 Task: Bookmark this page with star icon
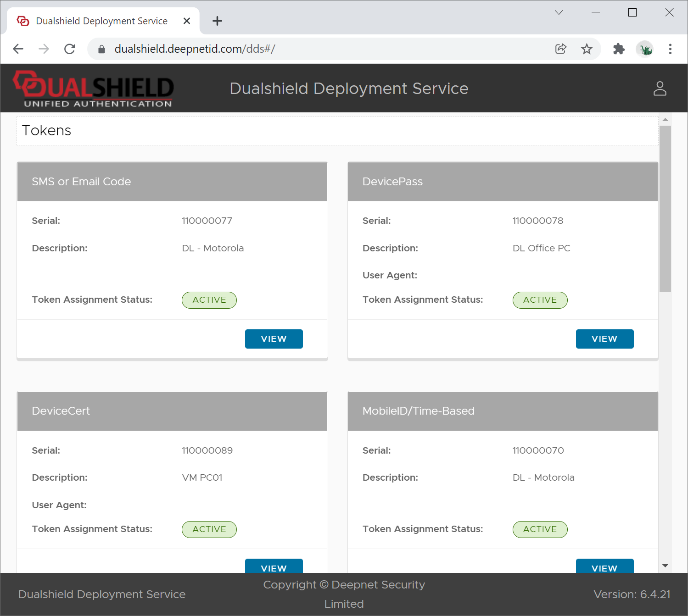[587, 49]
